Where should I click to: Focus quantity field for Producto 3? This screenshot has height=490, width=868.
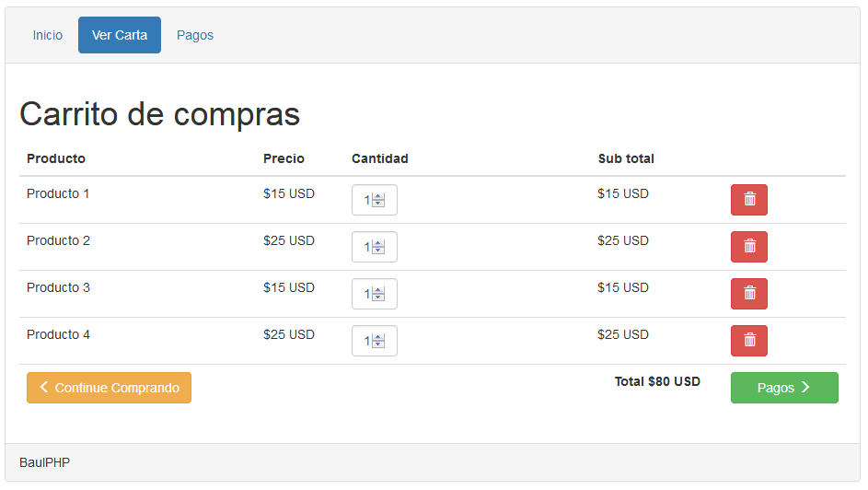[x=375, y=294]
